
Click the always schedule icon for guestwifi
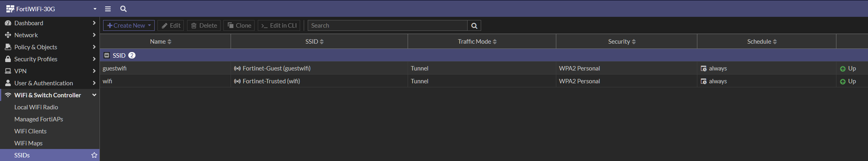click(x=704, y=68)
